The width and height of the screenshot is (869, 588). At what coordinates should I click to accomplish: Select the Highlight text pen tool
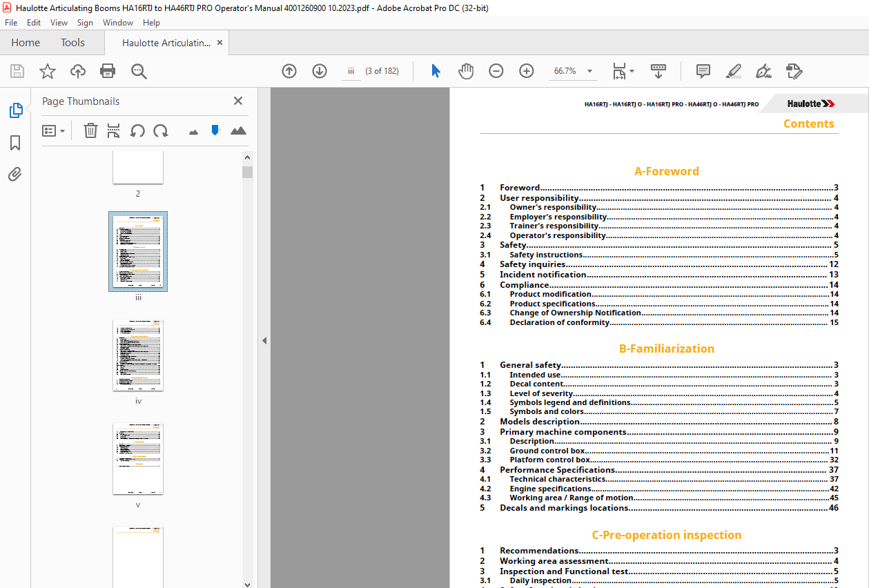[734, 71]
